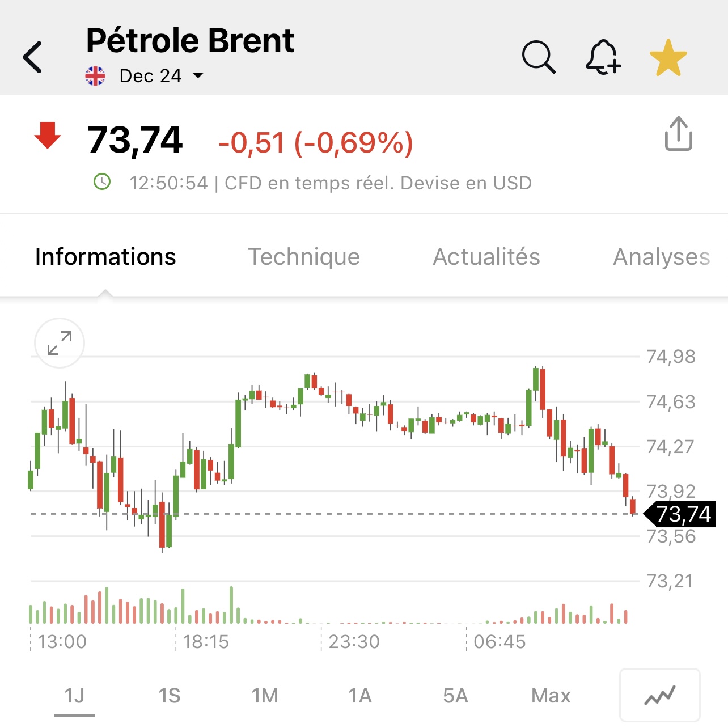The height and width of the screenshot is (728, 728).
Task: Toggle the yellow favorite star
Action: coord(668,57)
